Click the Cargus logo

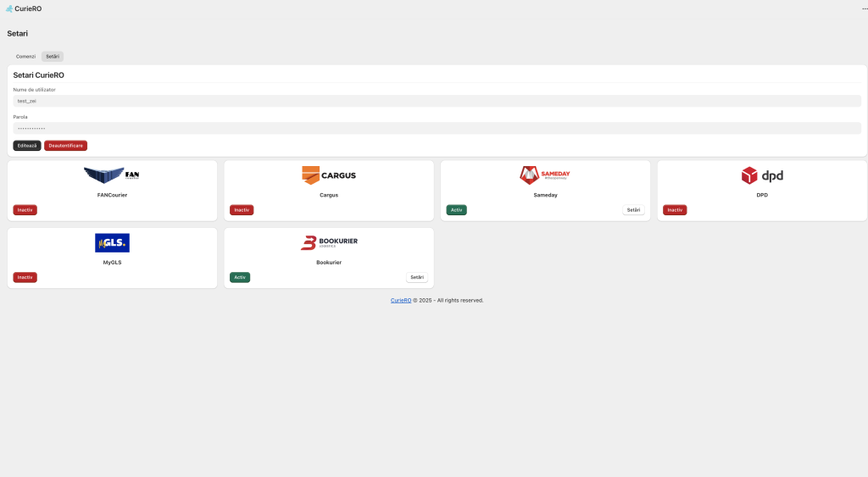(x=329, y=175)
